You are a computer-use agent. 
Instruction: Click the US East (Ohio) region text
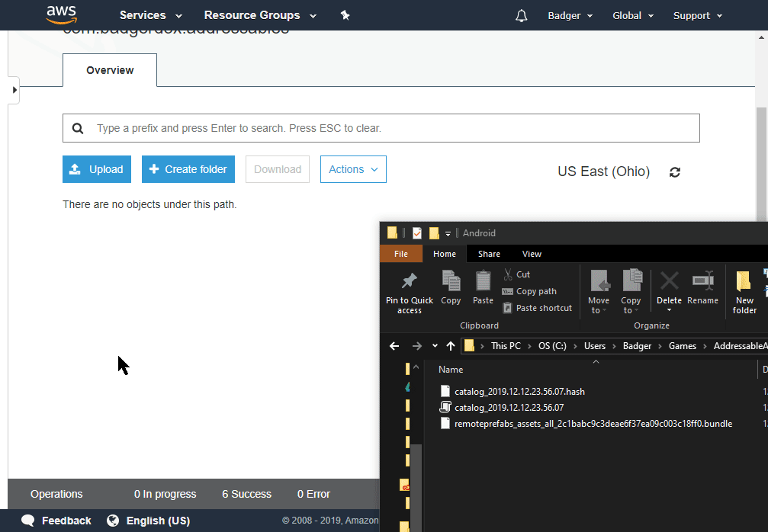(x=603, y=171)
